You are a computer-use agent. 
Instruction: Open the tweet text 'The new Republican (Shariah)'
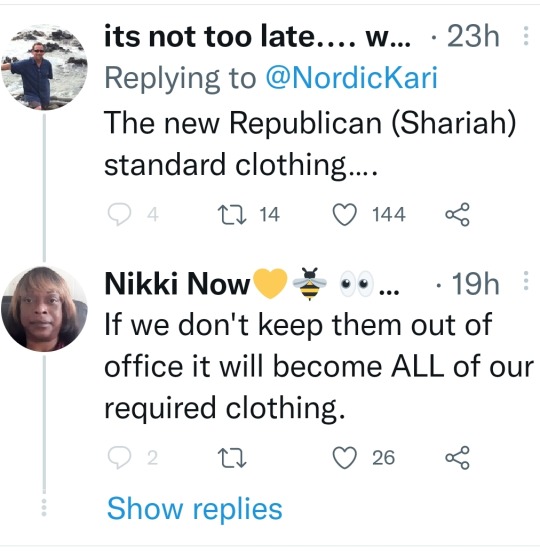[x=310, y=124]
